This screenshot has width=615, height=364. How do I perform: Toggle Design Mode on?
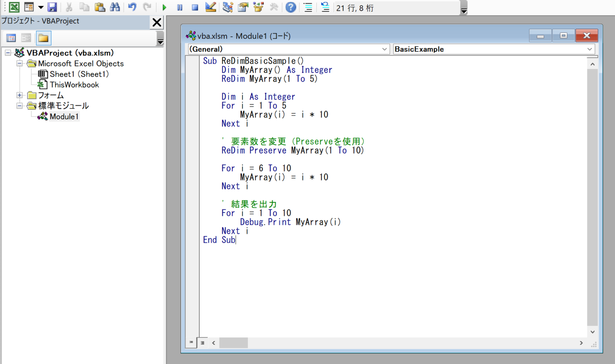(211, 7)
